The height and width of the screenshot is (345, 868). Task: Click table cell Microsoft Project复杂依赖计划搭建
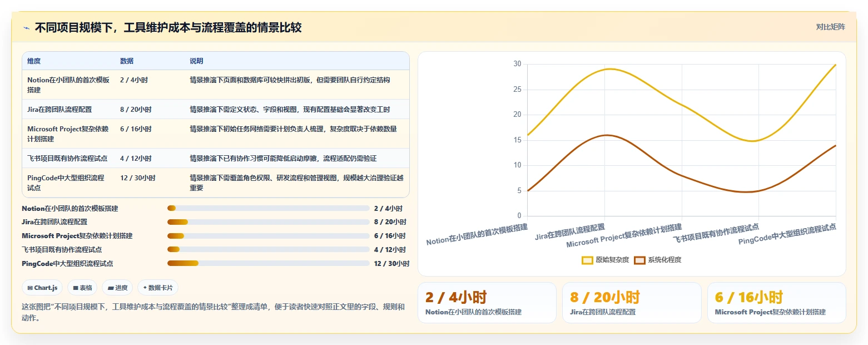click(68, 134)
